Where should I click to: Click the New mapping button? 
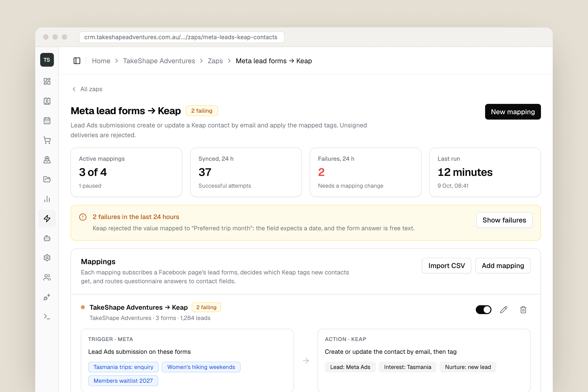(x=513, y=112)
